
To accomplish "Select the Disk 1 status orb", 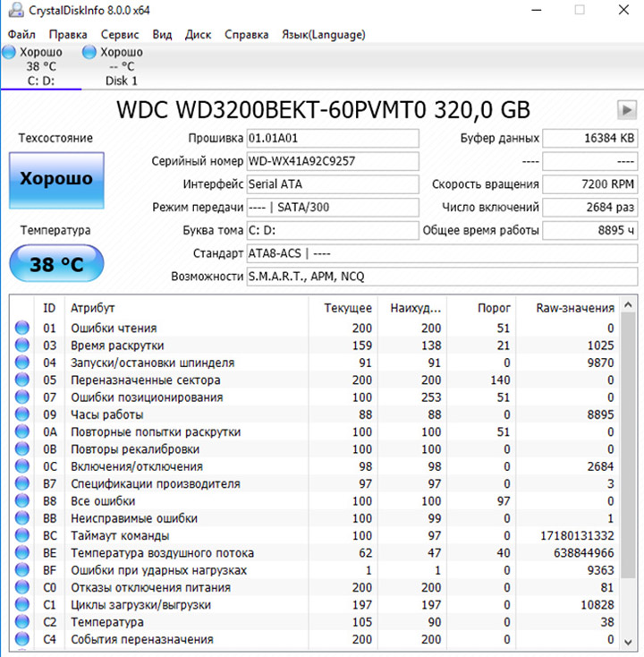I will [89, 52].
